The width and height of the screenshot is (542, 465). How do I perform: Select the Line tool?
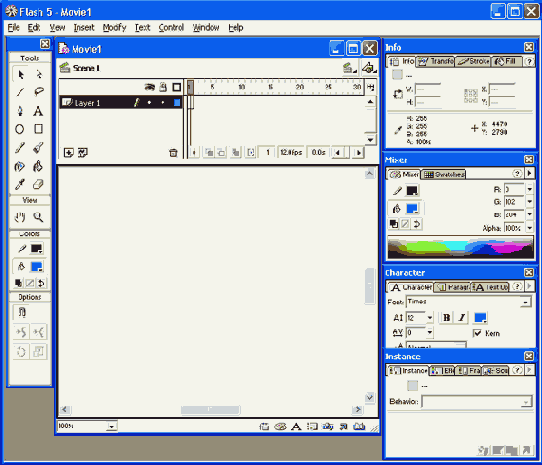pos(20,92)
